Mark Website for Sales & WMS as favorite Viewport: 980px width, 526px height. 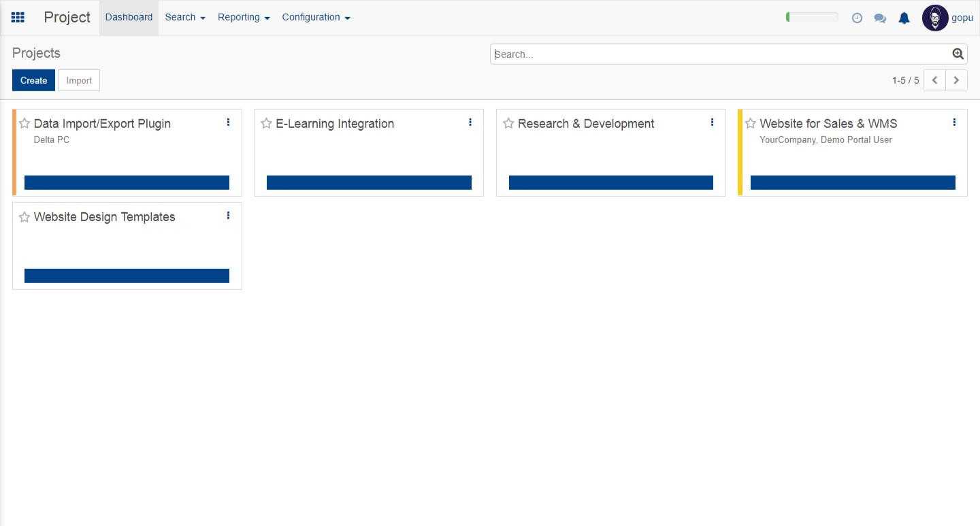click(x=750, y=123)
